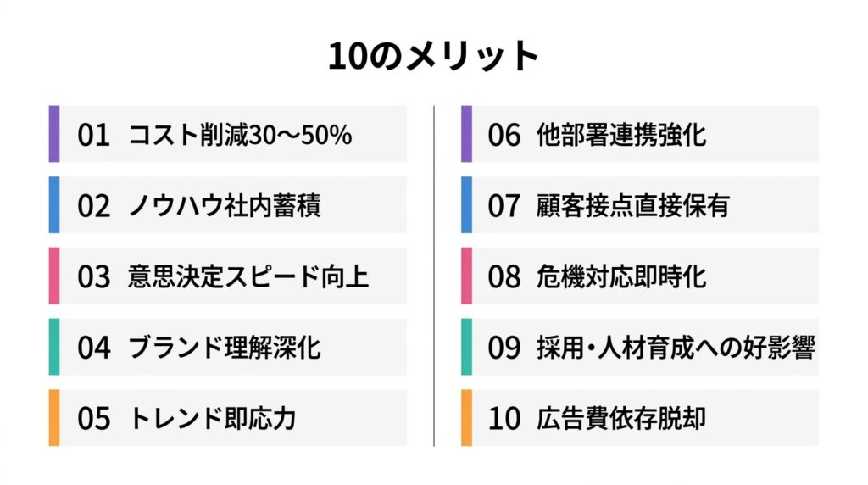This screenshot has width=868, height=485.
Task: Click blue color bar beside item 02
Action: pyautogui.click(x=54, y=205)
